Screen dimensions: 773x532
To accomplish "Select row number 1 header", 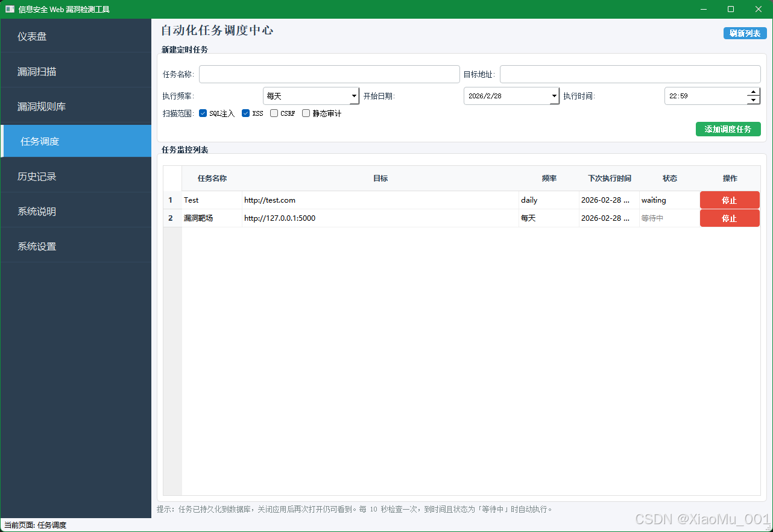I will tap(172, 200).
